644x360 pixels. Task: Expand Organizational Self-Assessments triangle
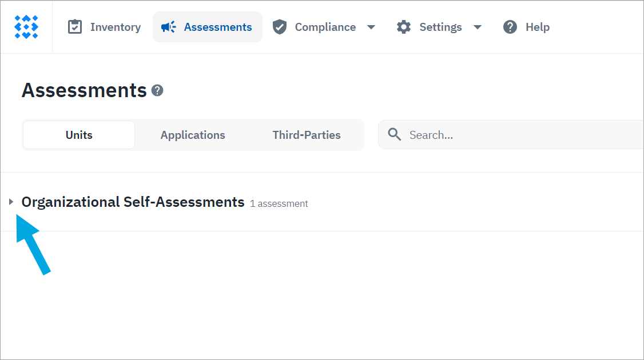click(x=11, y=202)
